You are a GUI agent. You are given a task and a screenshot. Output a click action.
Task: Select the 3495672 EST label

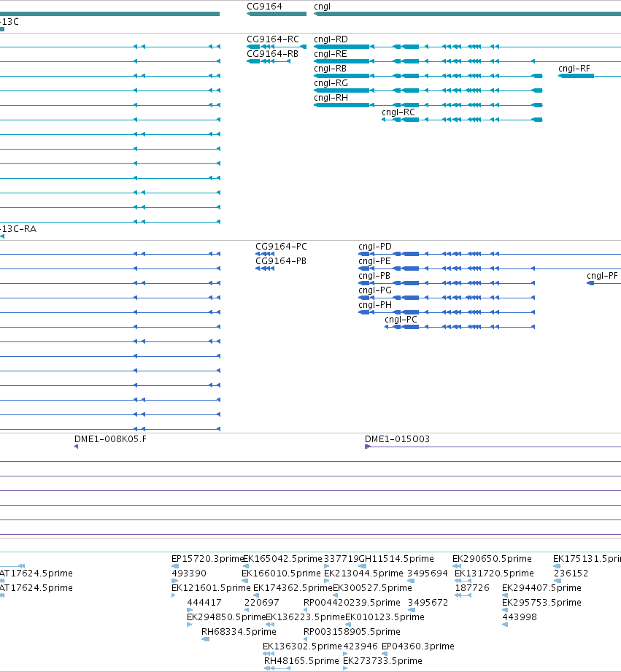click(x=428, y=602)
